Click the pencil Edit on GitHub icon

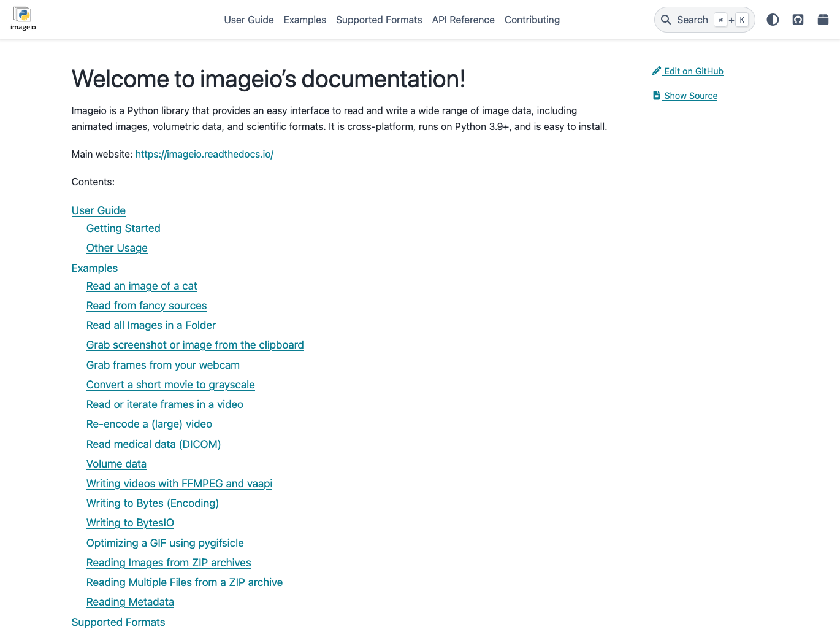point(657,71)
